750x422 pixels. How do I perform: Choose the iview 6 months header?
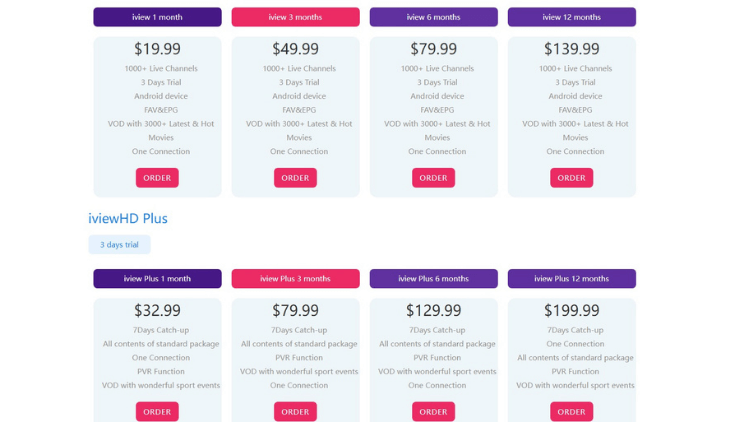pyautogui.click(x=433, y=17)
